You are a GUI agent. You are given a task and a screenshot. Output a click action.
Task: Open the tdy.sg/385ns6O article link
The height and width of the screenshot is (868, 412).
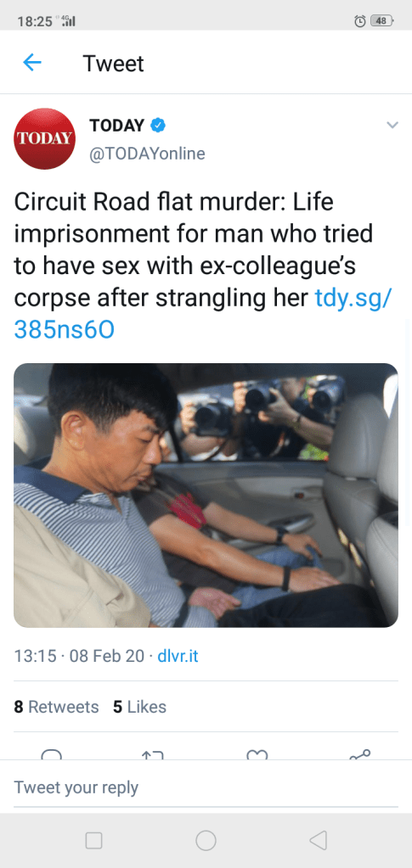[x=203, y=314]
